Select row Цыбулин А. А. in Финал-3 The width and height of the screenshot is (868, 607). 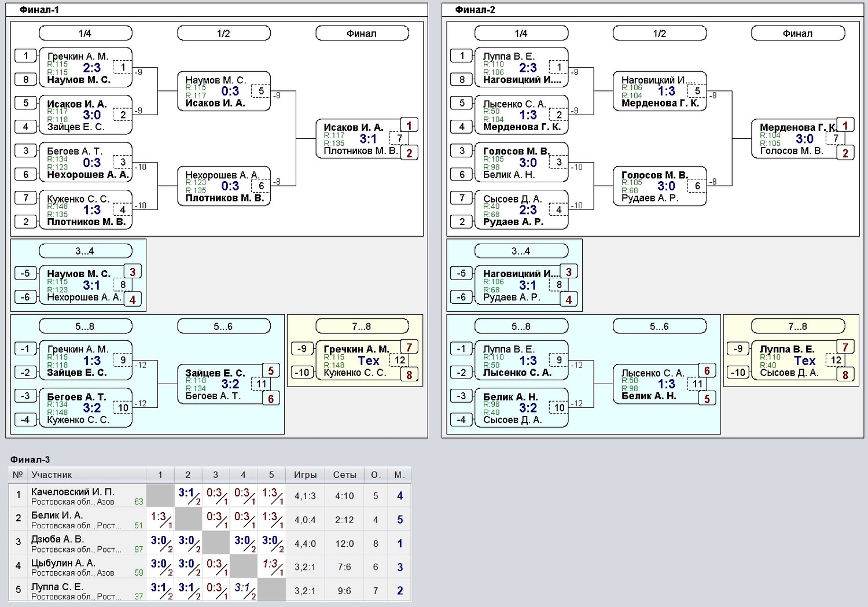point(210,566)
